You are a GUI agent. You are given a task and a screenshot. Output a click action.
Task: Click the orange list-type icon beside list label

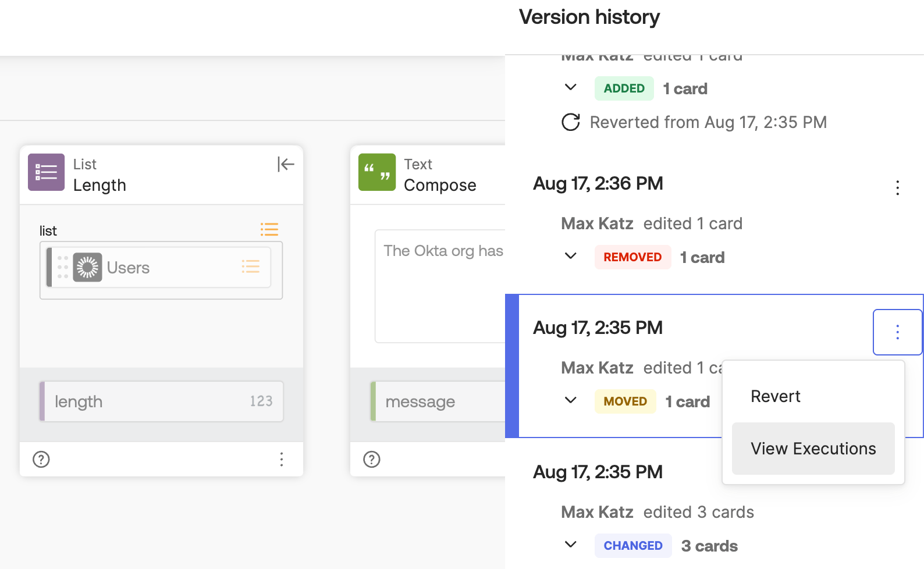(x=269, y=229)
